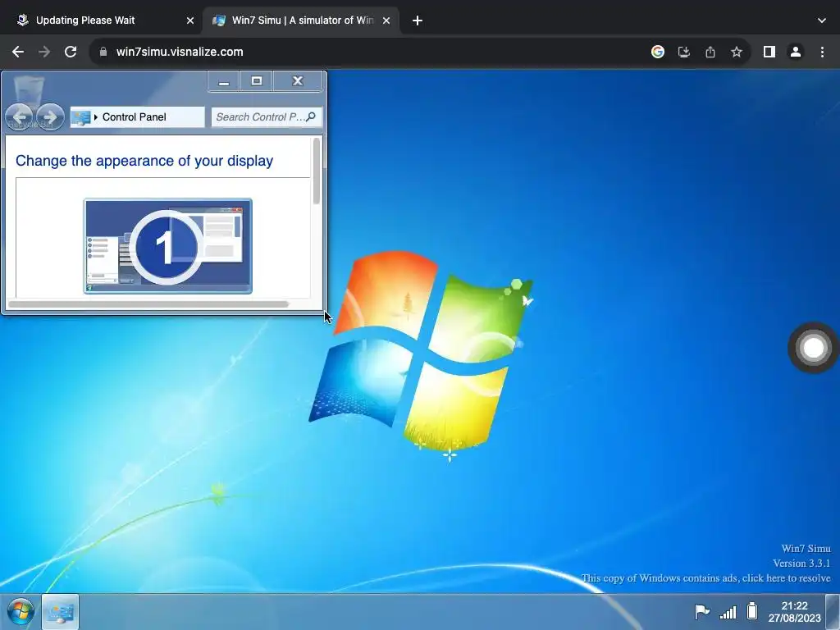This screenshot has height=630, width=840.
Task: Click the browser forward arrow
Action: click(x=44, y=52)
